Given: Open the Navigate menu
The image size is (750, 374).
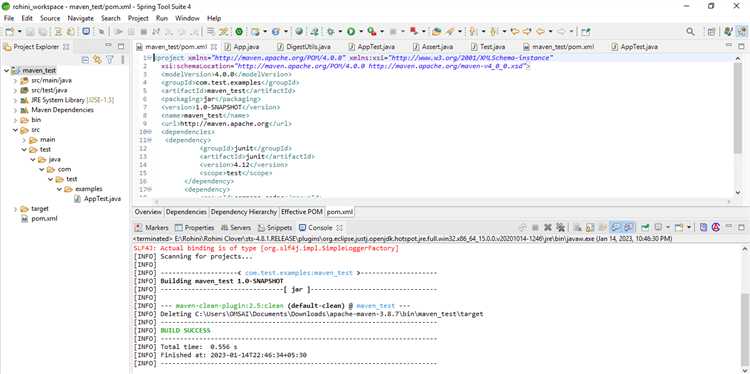Looking at the screenshot, I should coord(80,18).
